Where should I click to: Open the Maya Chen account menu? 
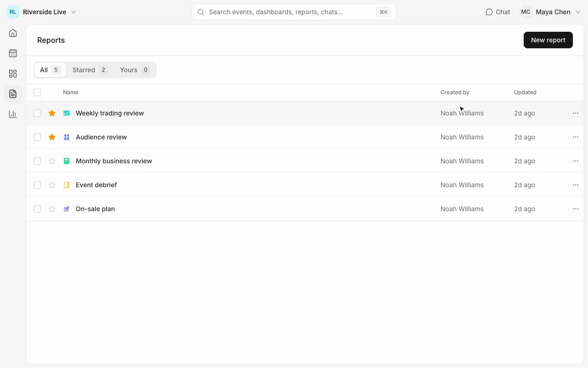(x=551, y=12)
